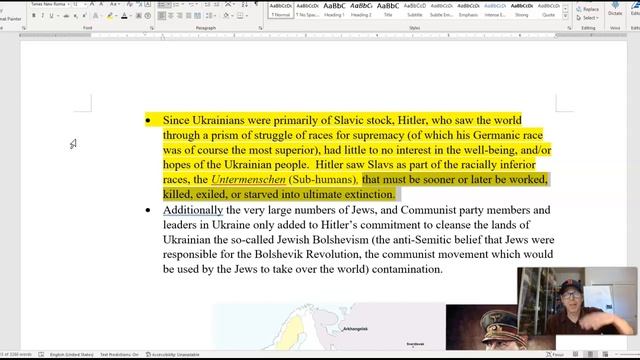Open English (United States) language setting

coord(71,354)
